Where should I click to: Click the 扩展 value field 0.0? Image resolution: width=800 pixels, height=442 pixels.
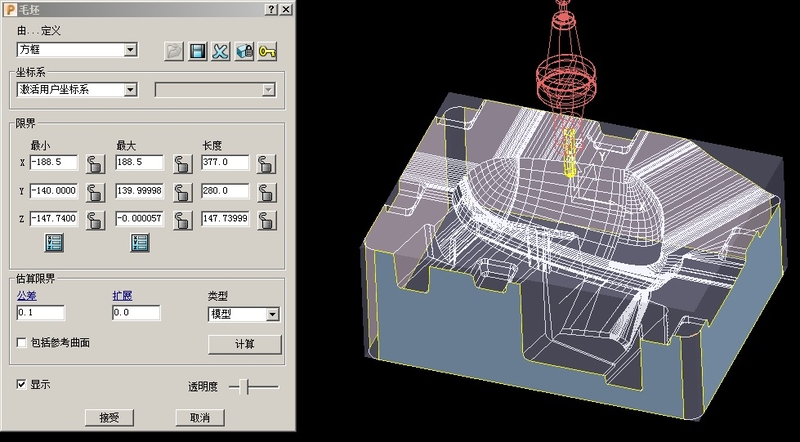[x=136, y=312]
